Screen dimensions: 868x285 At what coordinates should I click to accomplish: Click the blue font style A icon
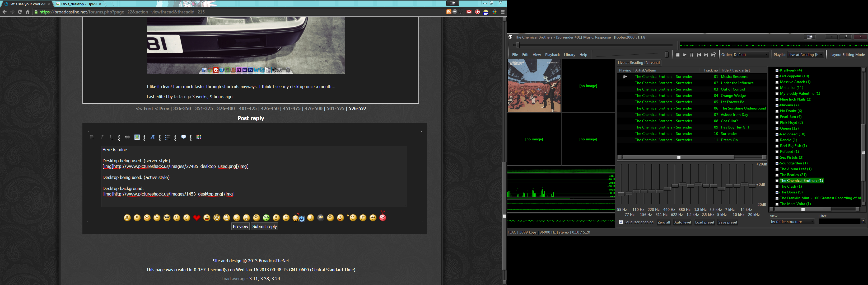(x=152, y=137)
